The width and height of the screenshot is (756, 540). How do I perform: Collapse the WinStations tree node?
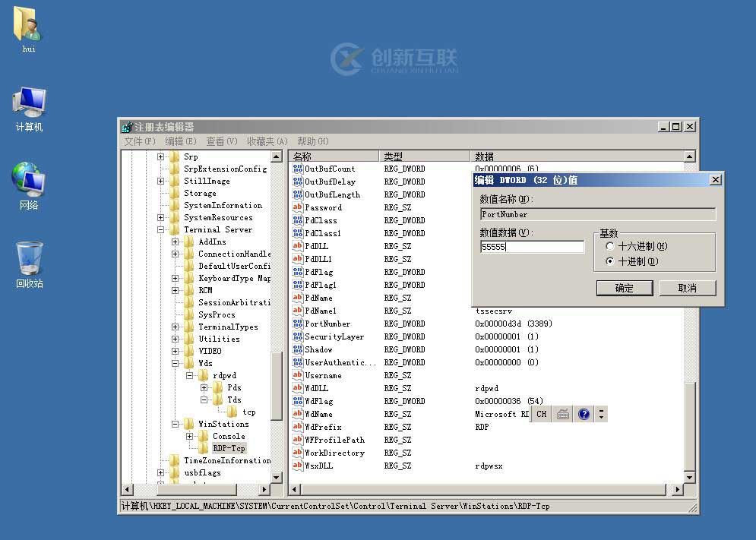[x=175, y=424]
